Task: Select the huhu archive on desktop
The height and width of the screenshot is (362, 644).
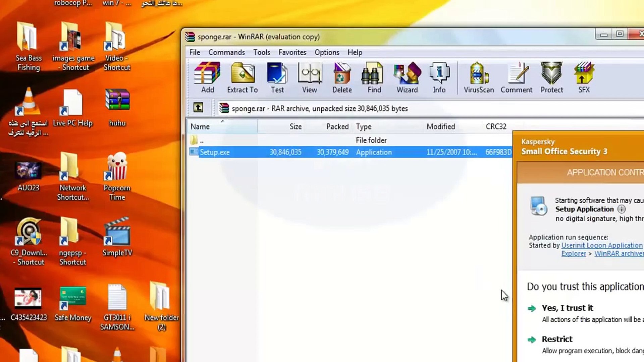Action: tap(117, 108)
